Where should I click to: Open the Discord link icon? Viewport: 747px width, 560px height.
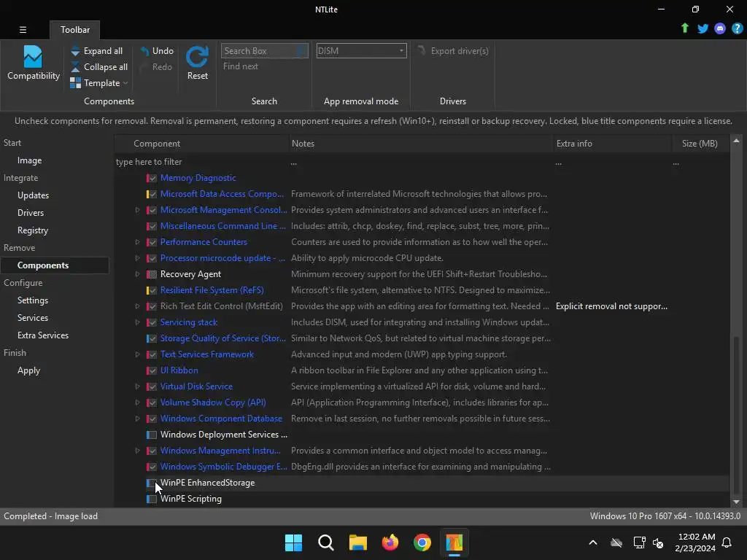(720, 28)
